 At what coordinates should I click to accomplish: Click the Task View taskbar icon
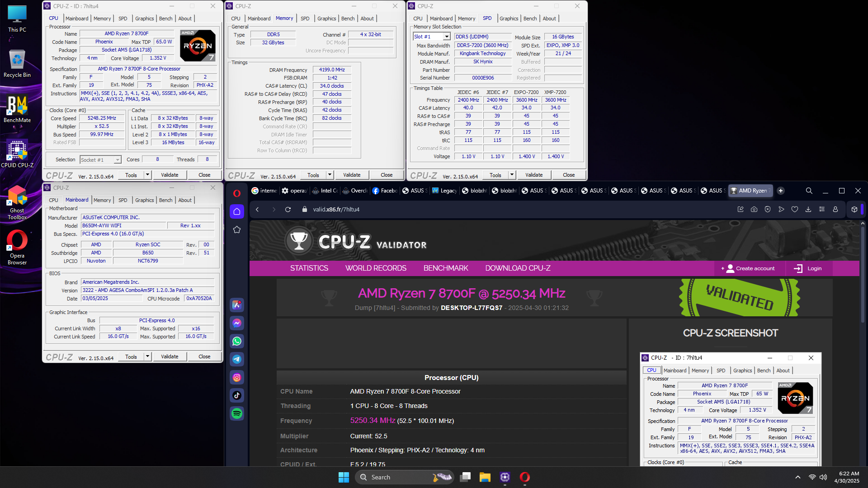pyautogui.click(x=465, y=477)
